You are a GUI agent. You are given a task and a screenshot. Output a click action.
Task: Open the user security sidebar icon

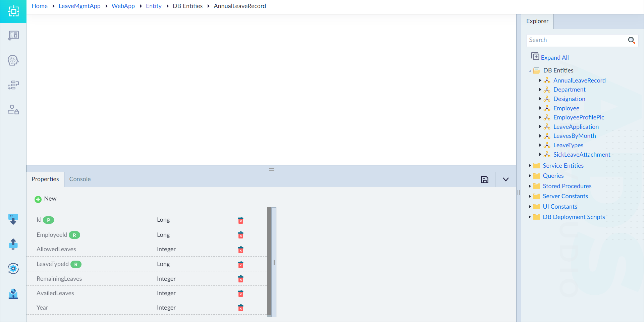pos(13,110)
